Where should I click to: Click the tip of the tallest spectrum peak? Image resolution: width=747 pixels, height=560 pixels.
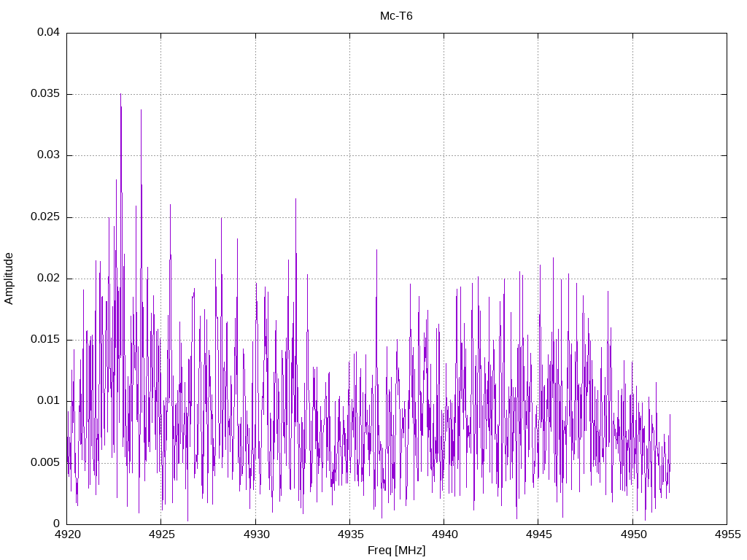coord(120,94)
